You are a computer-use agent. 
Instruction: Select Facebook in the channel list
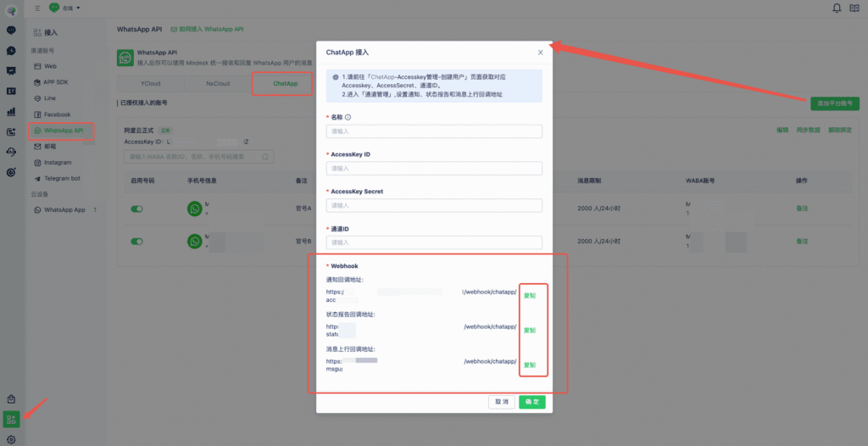(57, 114)
